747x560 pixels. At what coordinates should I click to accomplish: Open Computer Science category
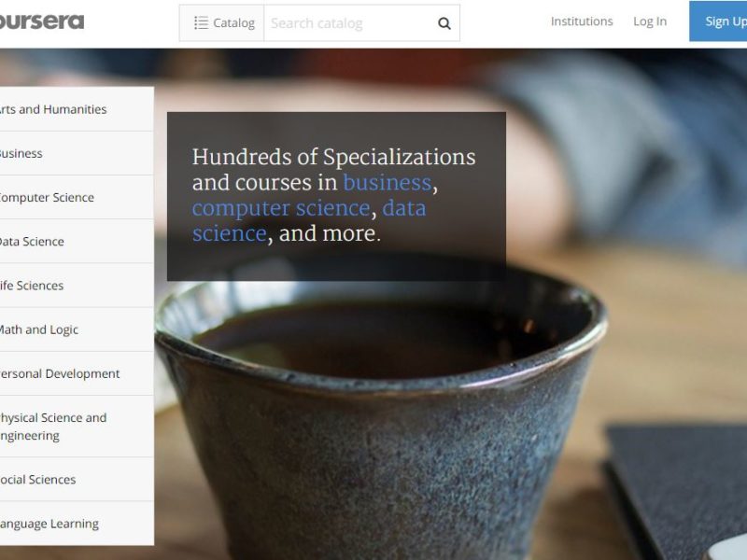point(77,197)
